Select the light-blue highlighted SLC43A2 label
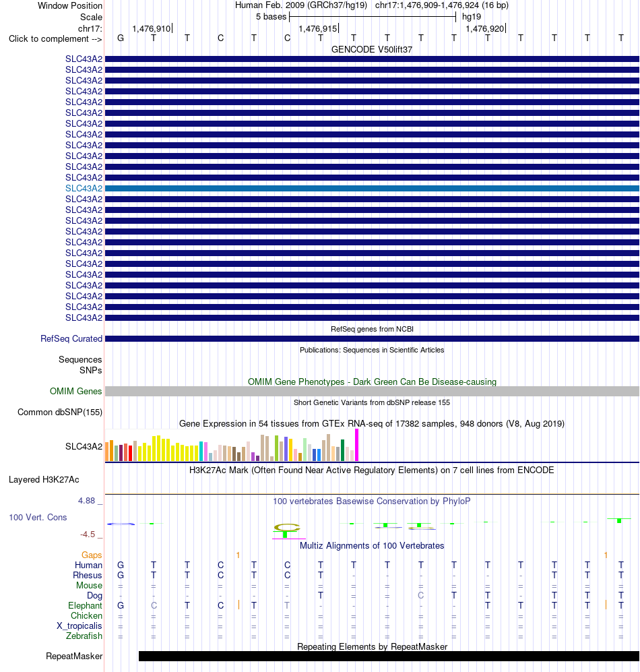The image size is (640, 672). (x=84, y=189)
